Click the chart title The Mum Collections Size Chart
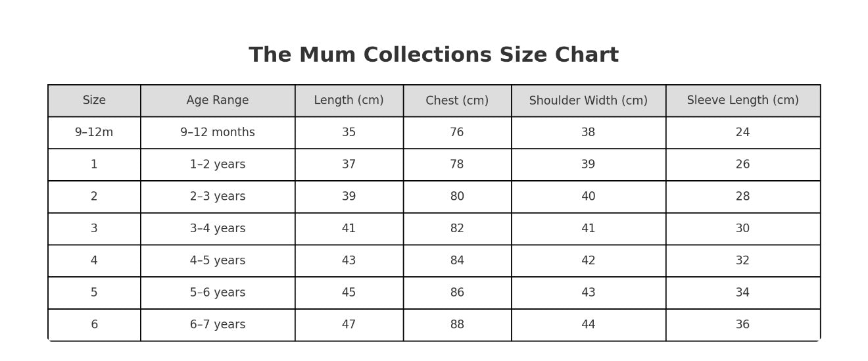 (433, 55)
